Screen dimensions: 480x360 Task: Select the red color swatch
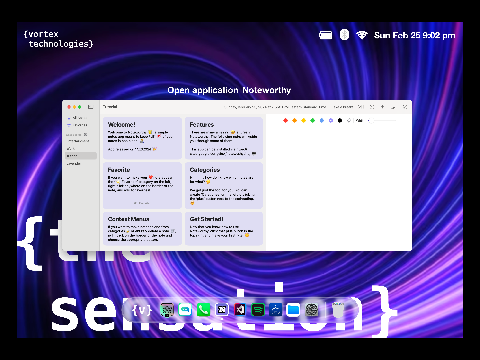coord(285,120)
